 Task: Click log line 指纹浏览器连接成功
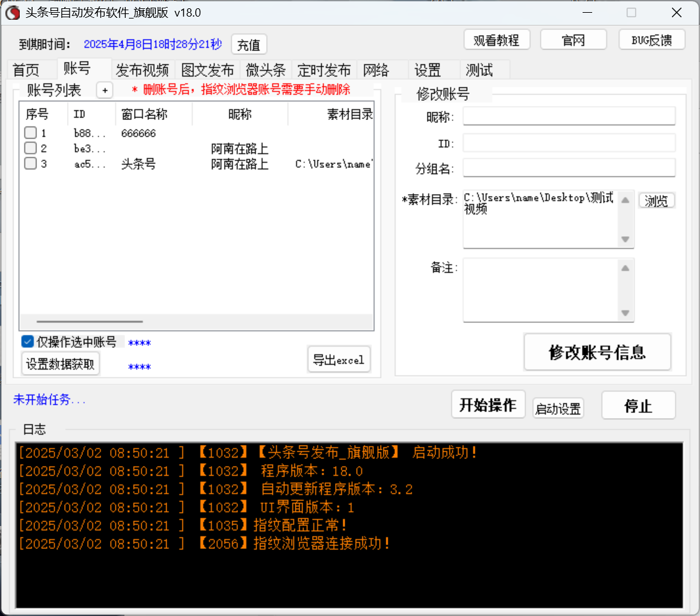point(204,544)
